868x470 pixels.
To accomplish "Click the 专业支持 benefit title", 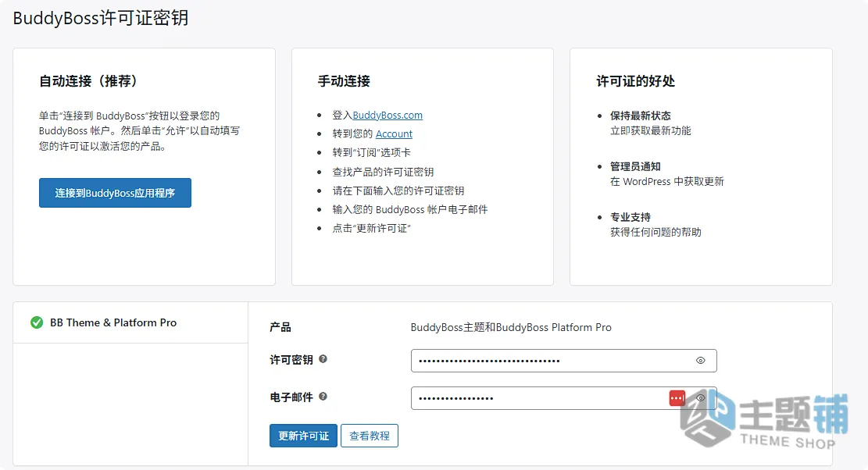I will pyautogui.click(x=630, y=217).
